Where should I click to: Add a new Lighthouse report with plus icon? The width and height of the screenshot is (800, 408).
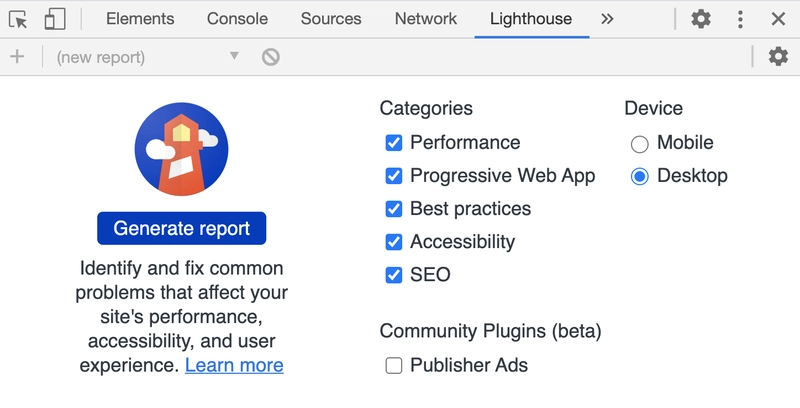[17, 56]
